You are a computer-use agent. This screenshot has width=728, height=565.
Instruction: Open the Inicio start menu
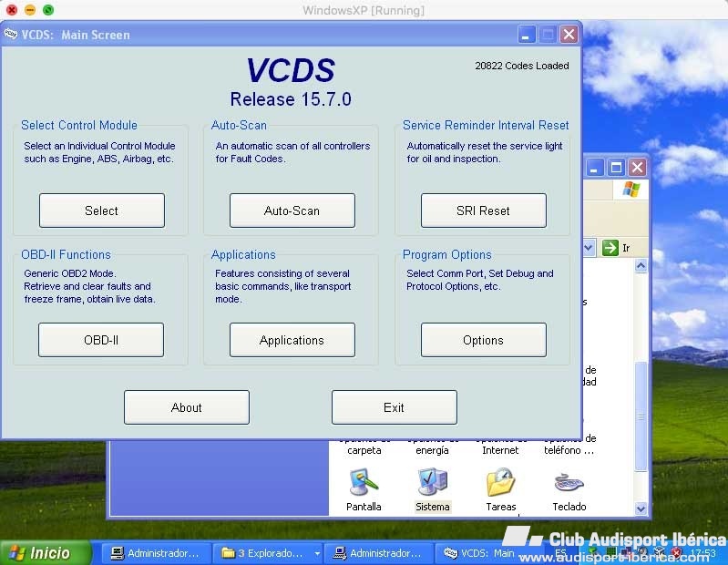[44, 553]
